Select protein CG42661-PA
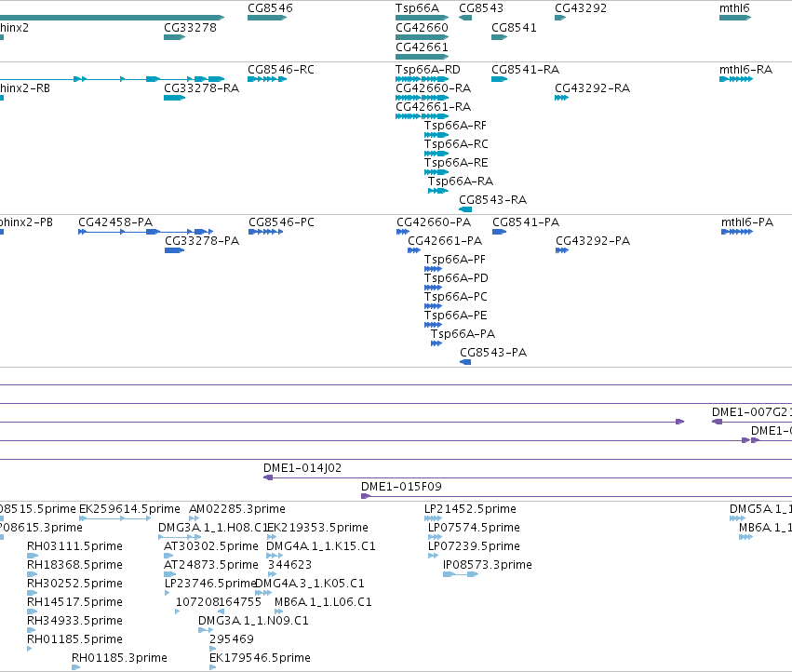This screenshot has width=792, height=672. point(445,241)
